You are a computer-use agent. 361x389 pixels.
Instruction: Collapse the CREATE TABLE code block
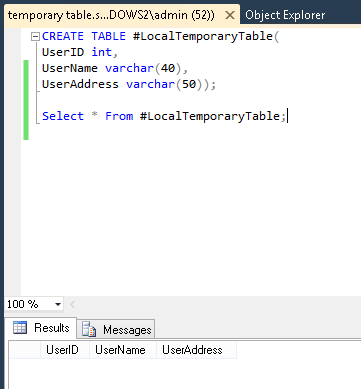pos(35,36)
